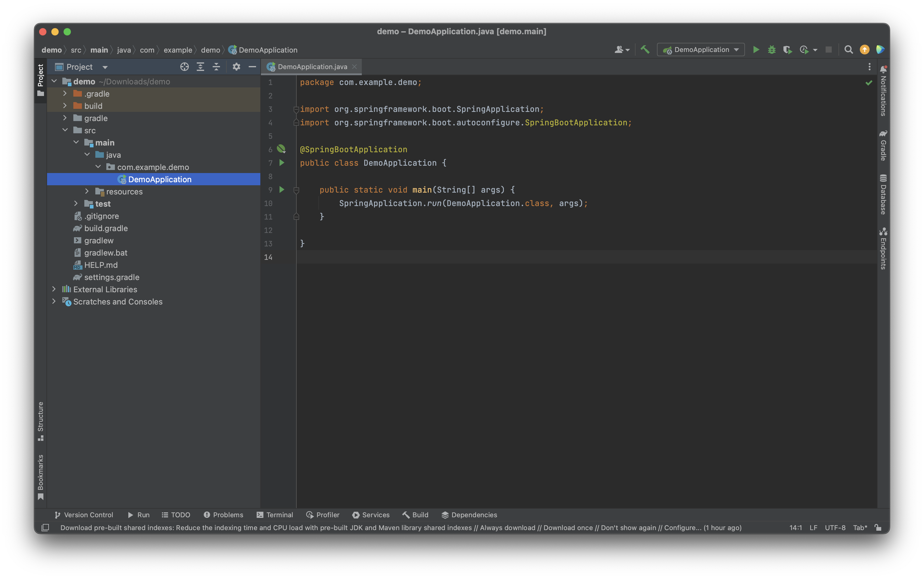
Task: Click the Build project hammer icon
Action: (x=645, y=50)
